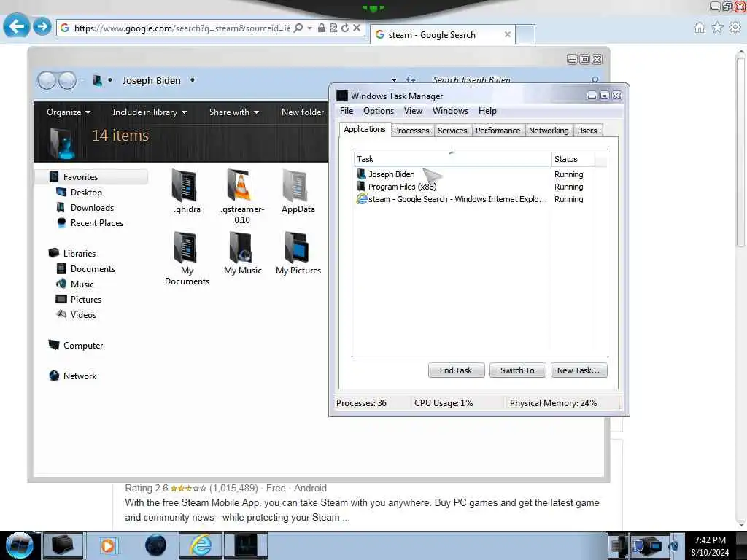Select Joseph Biden task row

480,174
